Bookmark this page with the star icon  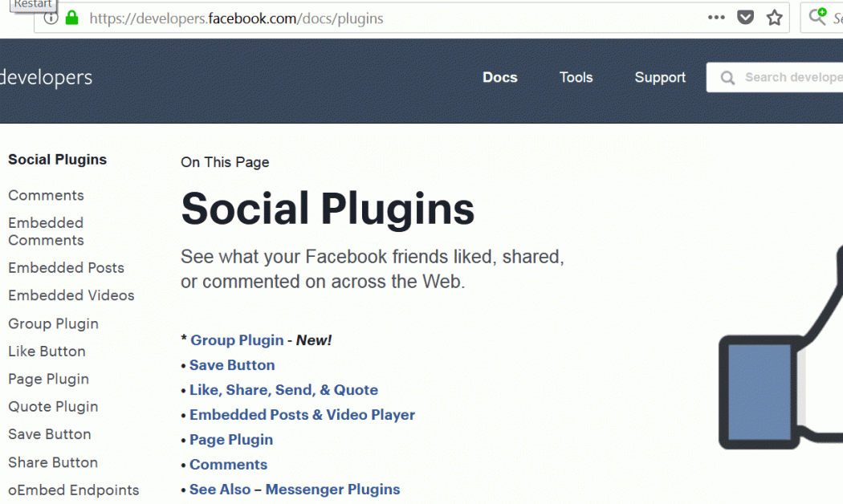point(774,18)
